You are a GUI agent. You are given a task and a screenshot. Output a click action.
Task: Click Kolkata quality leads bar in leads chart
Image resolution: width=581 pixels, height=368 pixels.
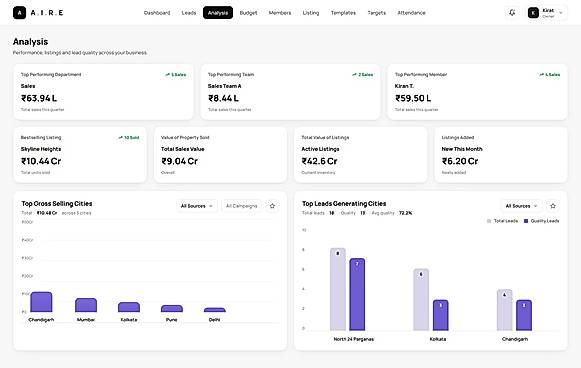(441, 315)
